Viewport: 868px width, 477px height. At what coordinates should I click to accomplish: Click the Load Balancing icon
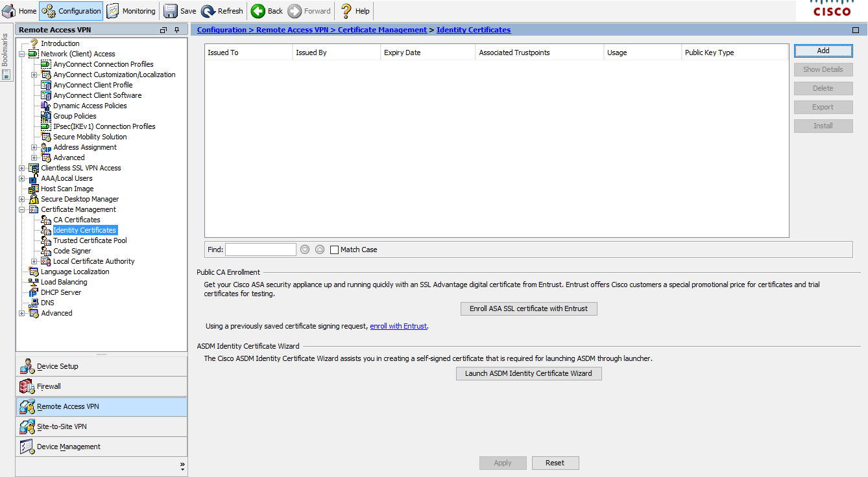[34, 282]
